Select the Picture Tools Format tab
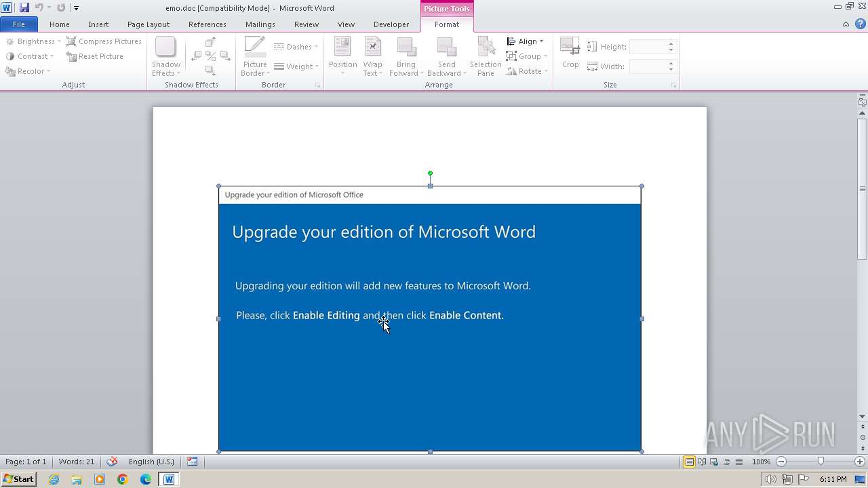 tap(447, 24)
